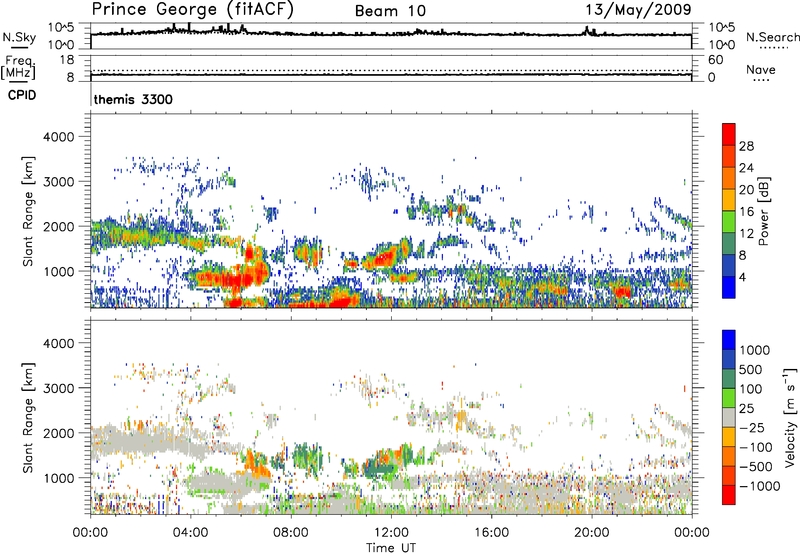800x554 pixels.
Task: Select the 'N.Search' label
Action: click(772, 37)
